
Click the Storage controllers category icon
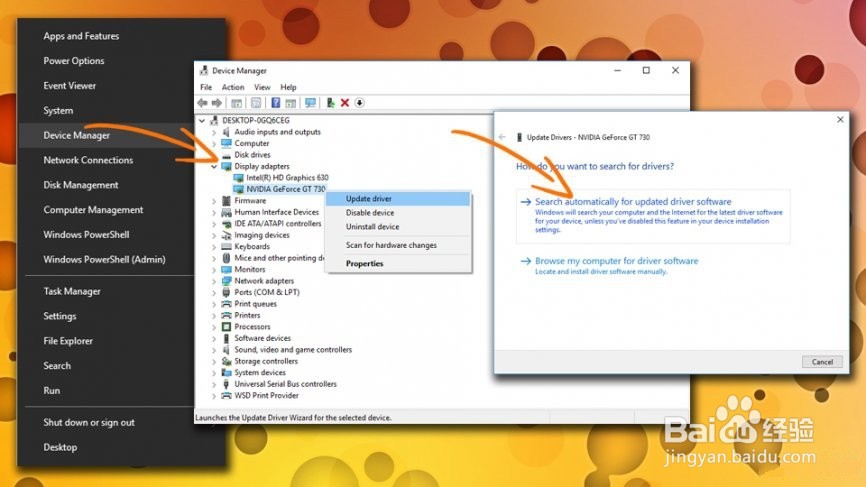226,361
